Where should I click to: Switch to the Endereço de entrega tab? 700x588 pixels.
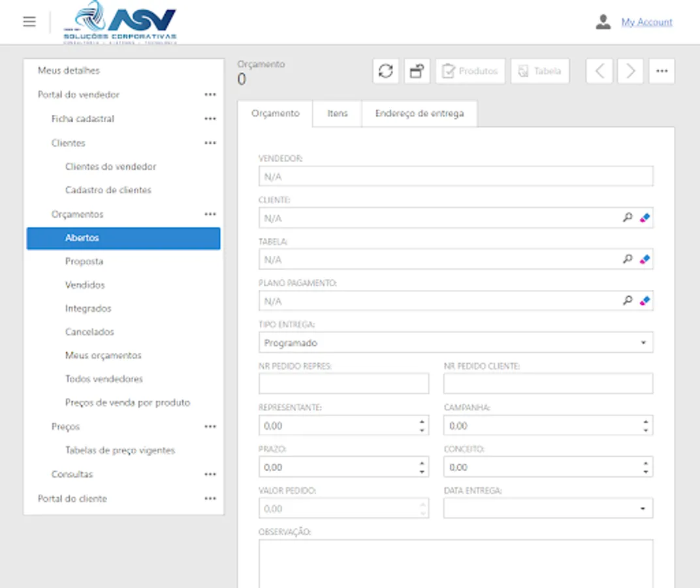coord(419,114)
